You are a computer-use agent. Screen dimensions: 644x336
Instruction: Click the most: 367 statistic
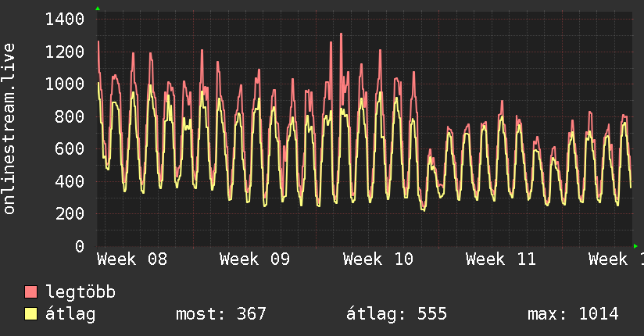coord(221,314)
